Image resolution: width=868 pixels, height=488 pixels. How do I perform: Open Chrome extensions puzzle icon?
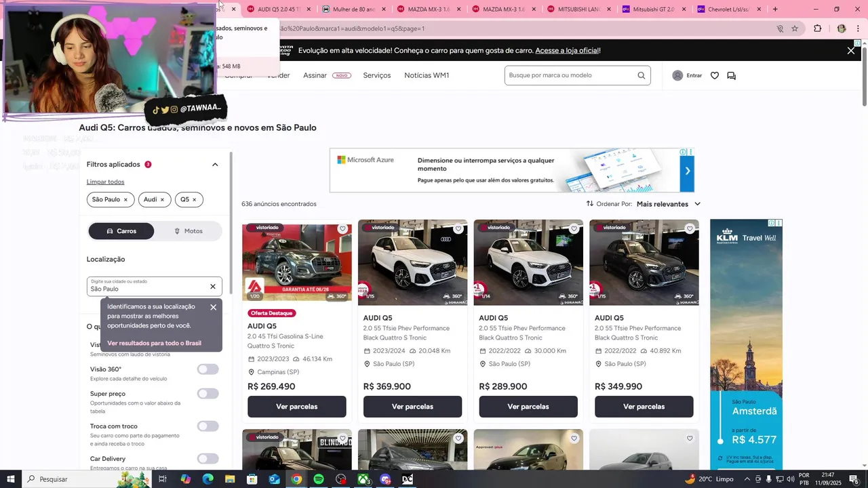[x=817, y=28]
